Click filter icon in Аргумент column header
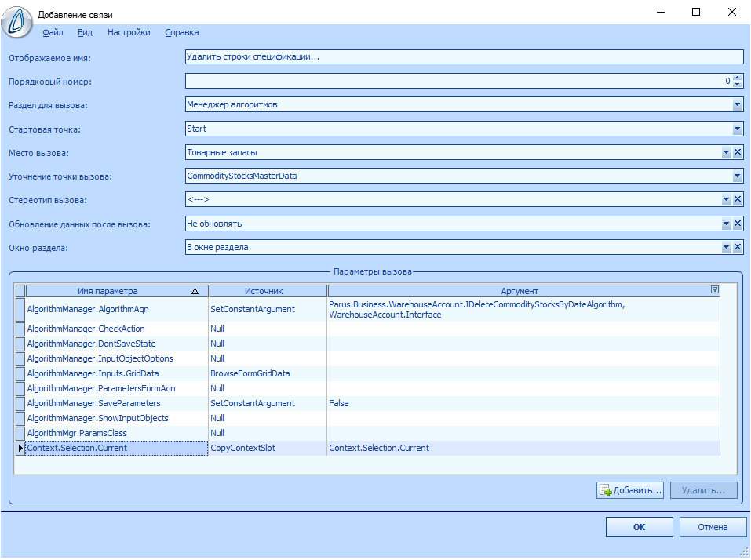 coord(714,290)
